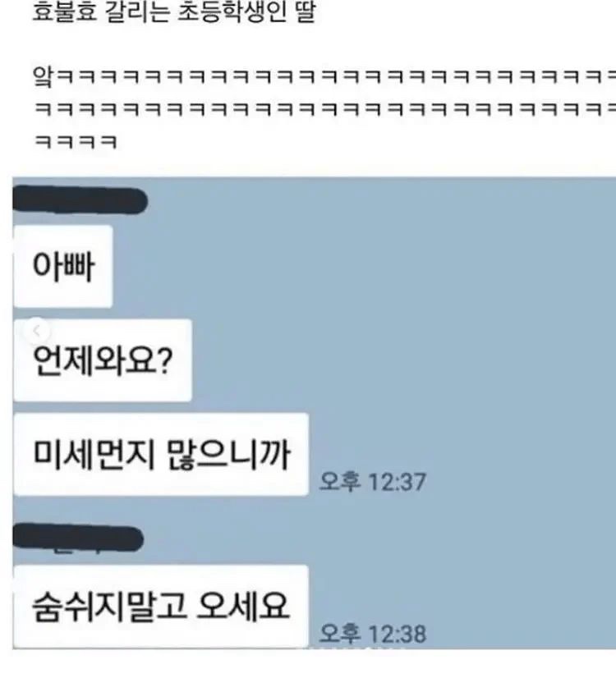
Task: Select the '미세먼지 많으니까' message bubble
Action: [161, 455]
